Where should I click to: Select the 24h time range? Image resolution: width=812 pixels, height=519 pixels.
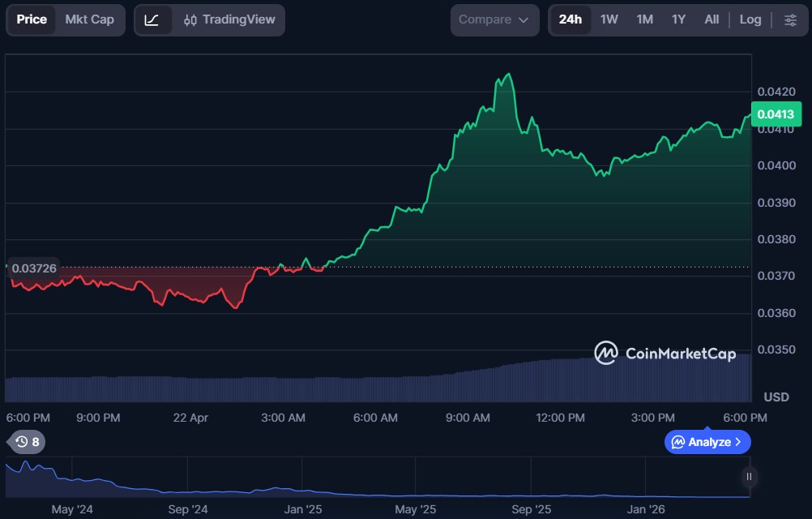point(571,19)
